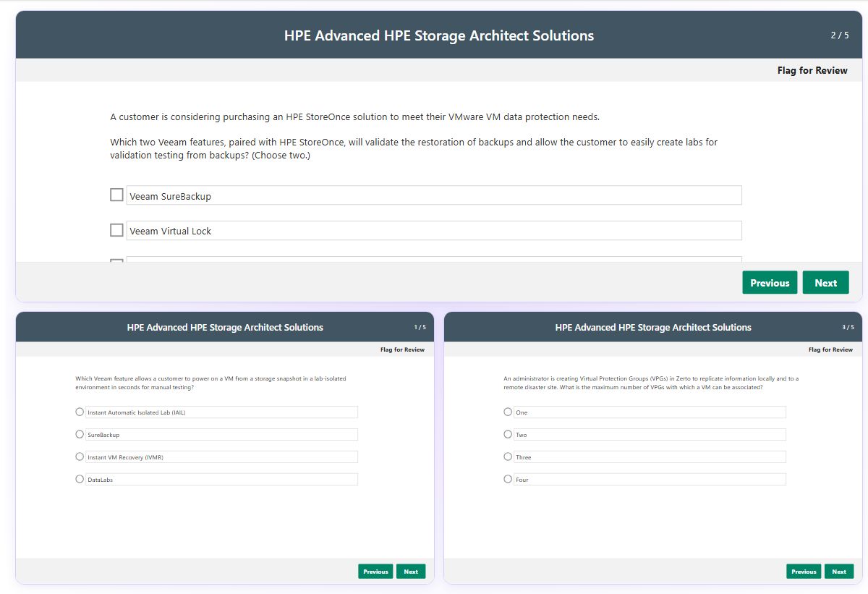868x594 pixels.
Task: Click the DataLabs answer text box
Action: click(221, 480)
